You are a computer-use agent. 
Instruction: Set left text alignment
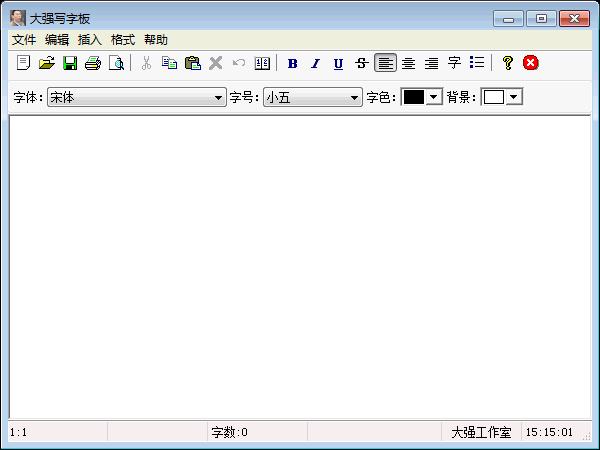tap(385, 63)
